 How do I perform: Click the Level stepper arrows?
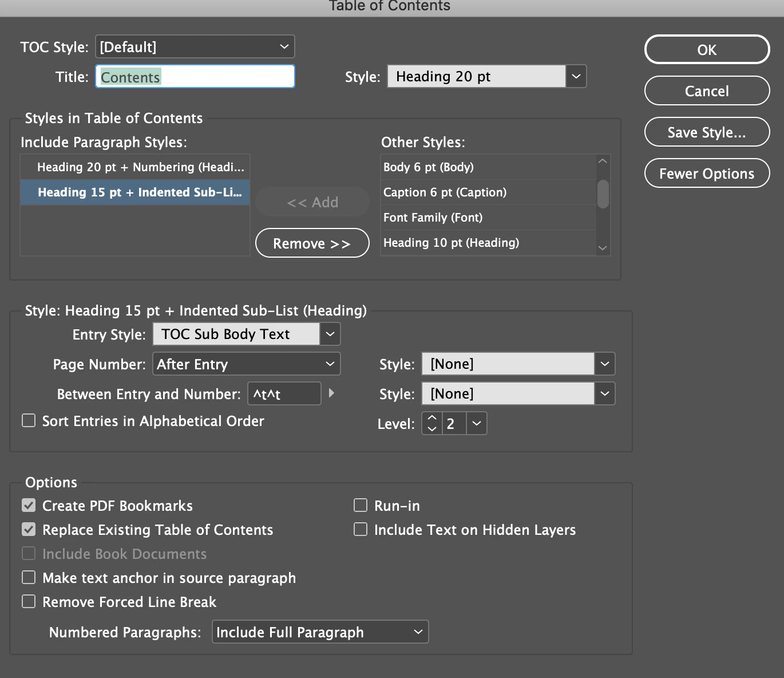432,424
